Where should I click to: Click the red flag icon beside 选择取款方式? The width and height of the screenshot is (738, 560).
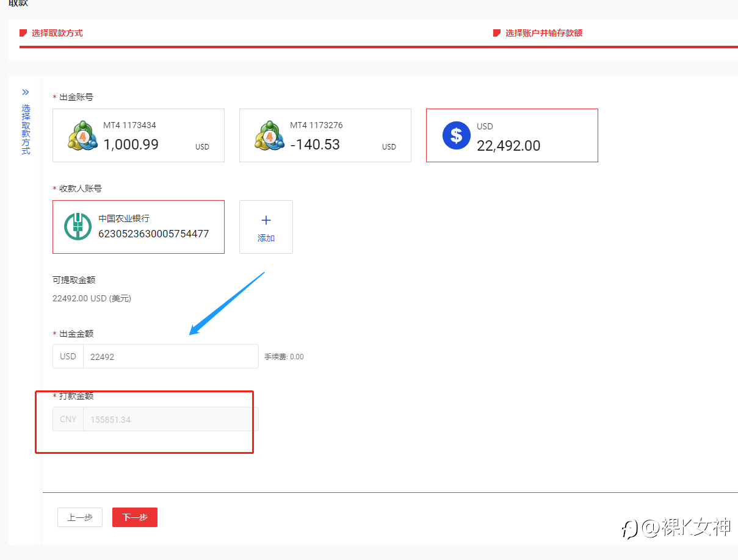pyautogui.click(x=23, y=33)
